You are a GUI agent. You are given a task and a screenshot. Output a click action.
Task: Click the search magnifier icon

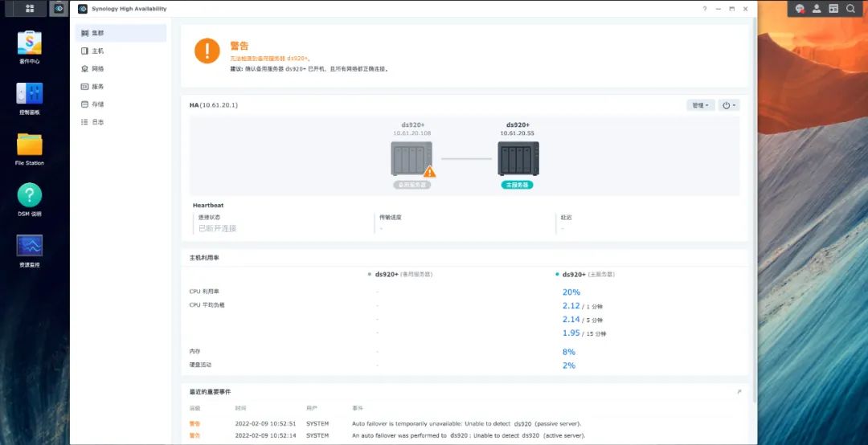[x=851, y=9]
